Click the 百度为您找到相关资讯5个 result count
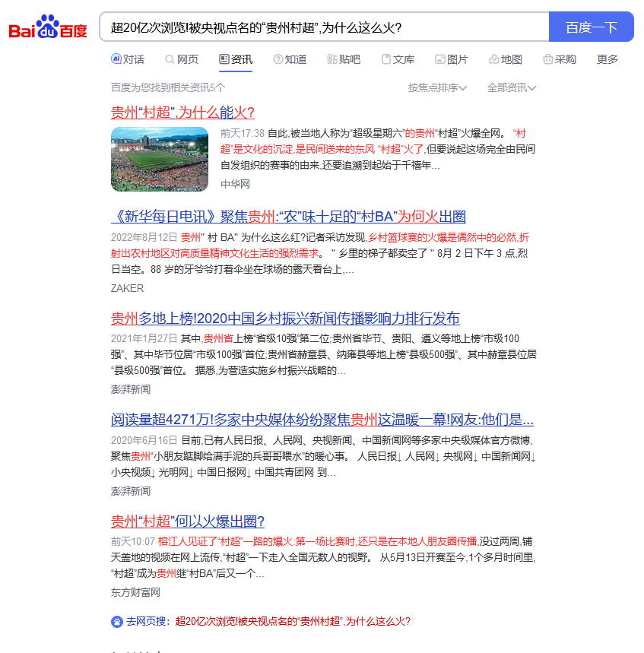 click(x=168, y=88)
